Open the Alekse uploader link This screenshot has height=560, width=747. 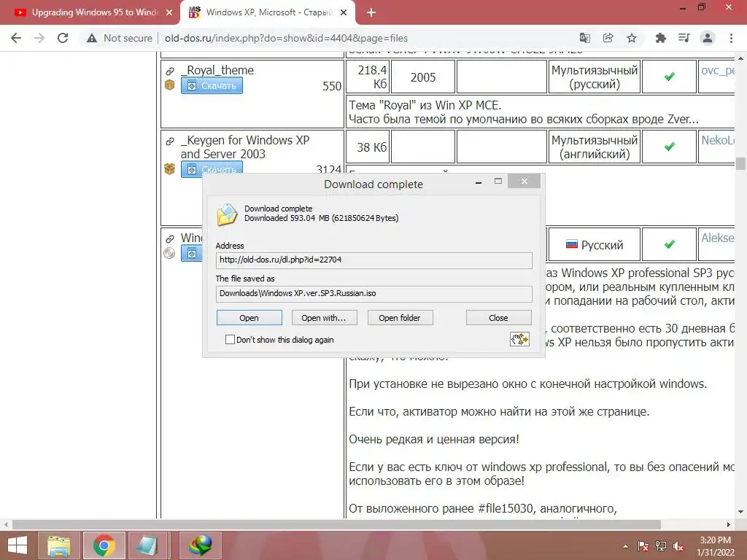(717, 238)
